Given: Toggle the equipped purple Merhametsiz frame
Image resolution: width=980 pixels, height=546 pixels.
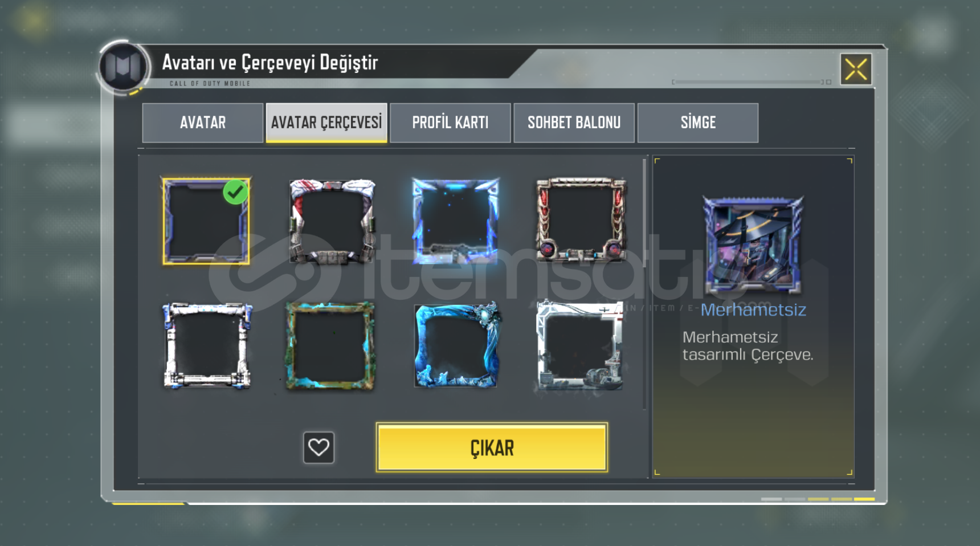Looking at the screenshot, I should (x=206, y=221).
